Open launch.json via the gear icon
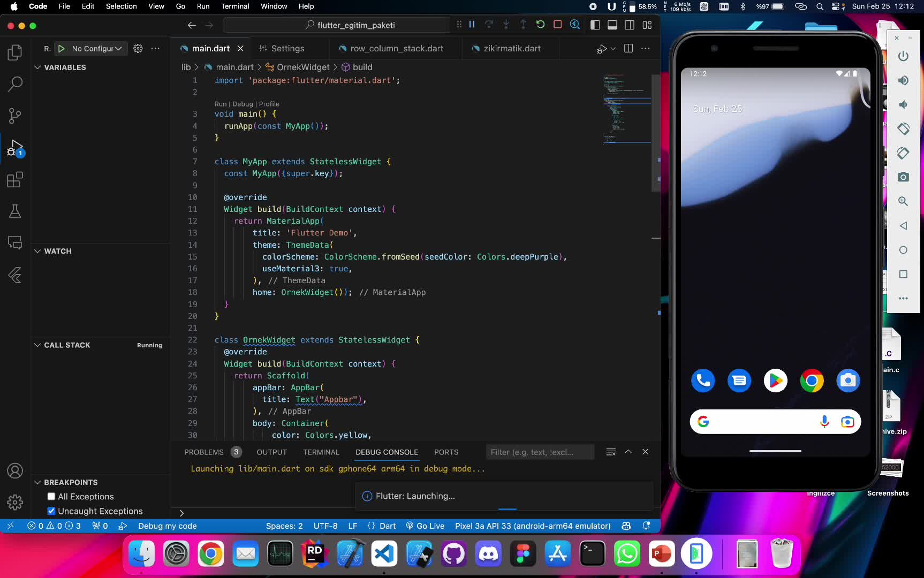The height and width of the screenshot is (578, 924). (138, 49)
